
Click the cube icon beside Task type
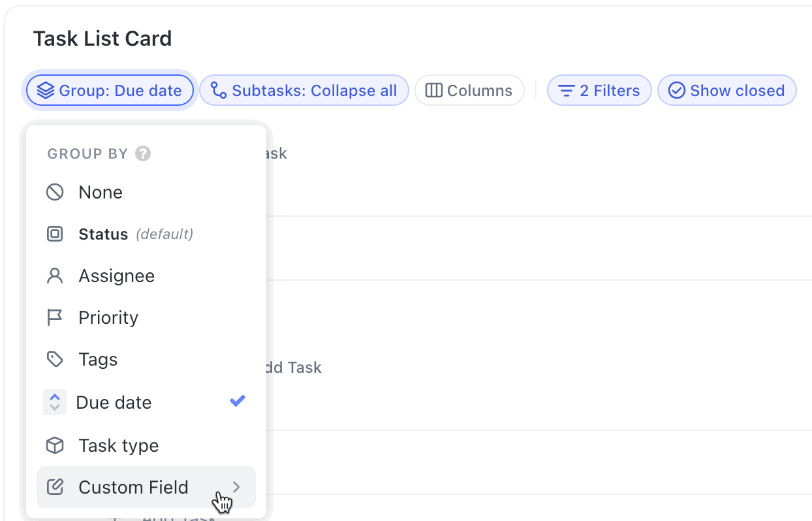pos(55,445)
